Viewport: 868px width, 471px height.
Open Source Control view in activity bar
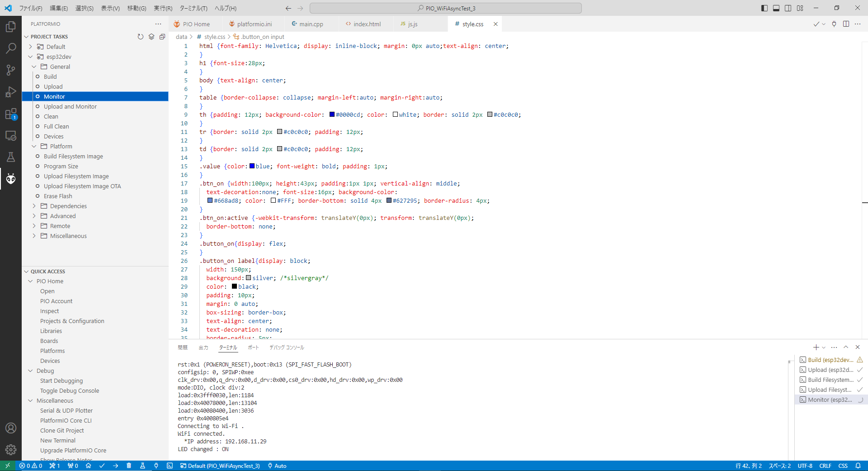click(x=11, y=70)
